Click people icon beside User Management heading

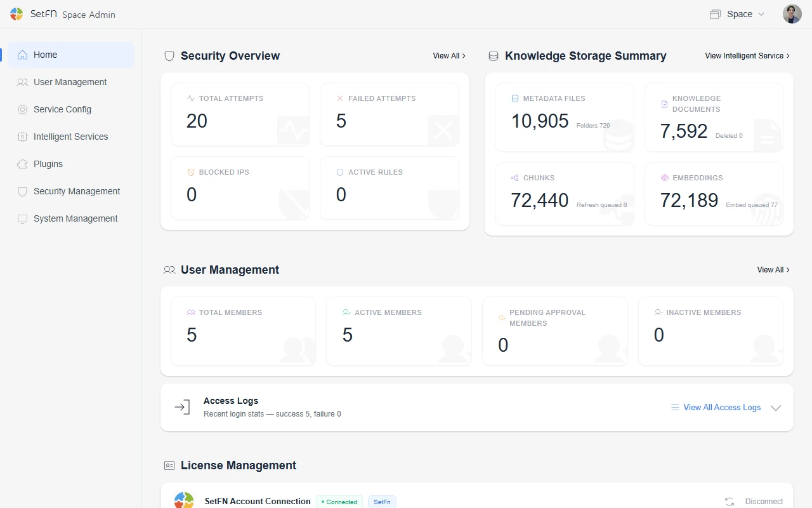click(x=169, y=270)
